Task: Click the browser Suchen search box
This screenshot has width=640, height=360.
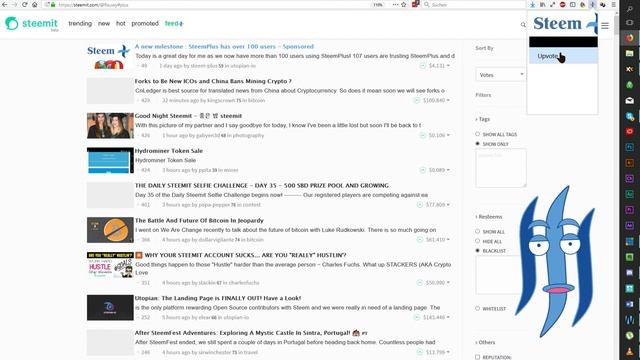Action: pos(473,4)
